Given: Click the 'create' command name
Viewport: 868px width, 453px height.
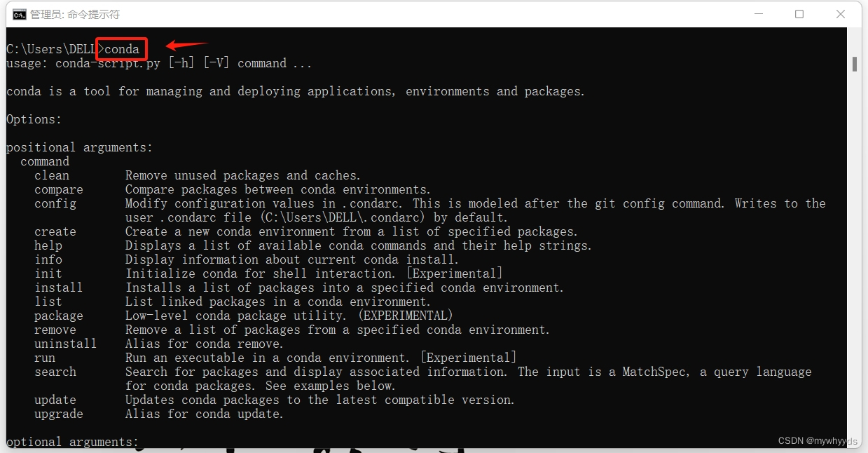Looking at the screenshot, I should pyautogui.click(x=55, y=231).
